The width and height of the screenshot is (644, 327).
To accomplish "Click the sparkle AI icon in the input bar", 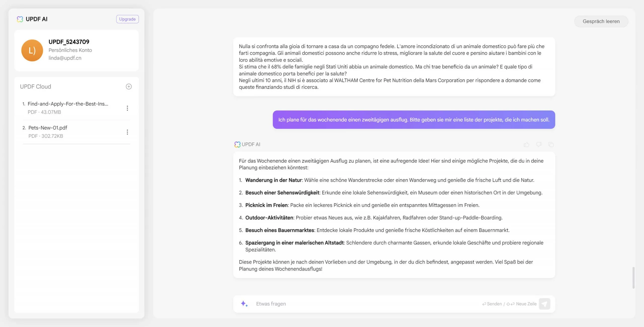I will click(x=244, y=304).
